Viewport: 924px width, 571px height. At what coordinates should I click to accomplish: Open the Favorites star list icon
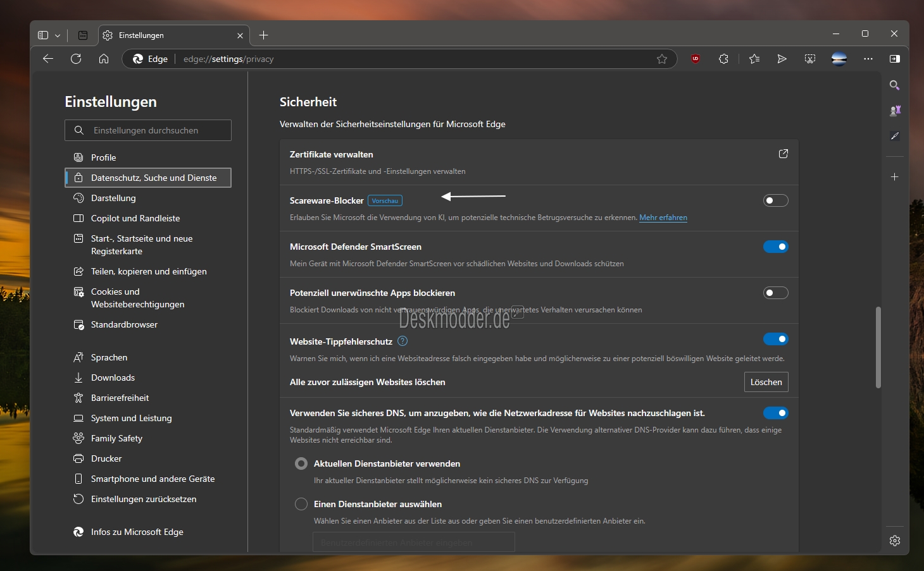[754, 59]
